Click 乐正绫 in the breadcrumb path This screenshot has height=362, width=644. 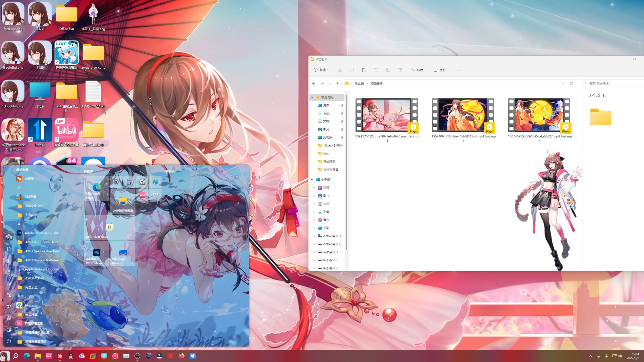click(x=359, y=83)
